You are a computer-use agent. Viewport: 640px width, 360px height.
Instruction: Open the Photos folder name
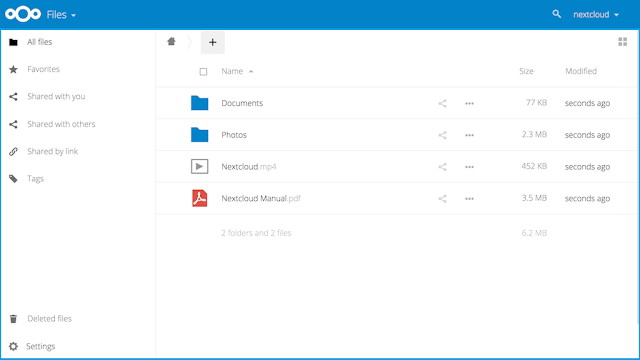point(234,135)
